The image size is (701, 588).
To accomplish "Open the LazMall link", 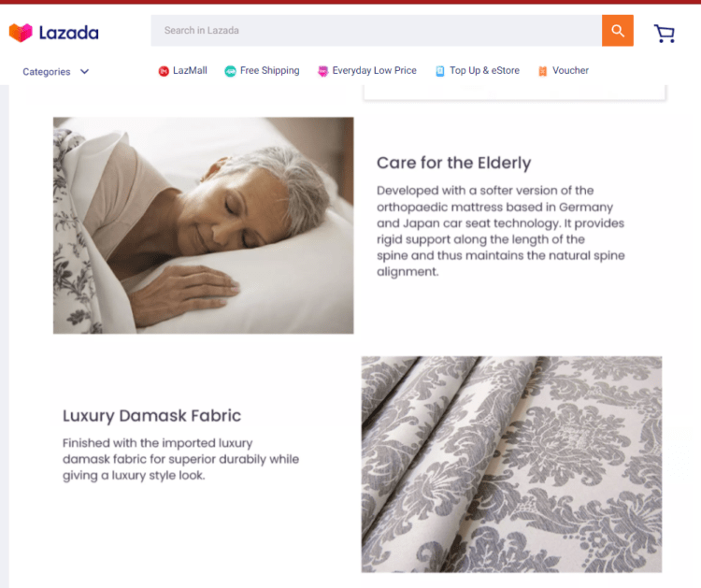I will (190, 71).
